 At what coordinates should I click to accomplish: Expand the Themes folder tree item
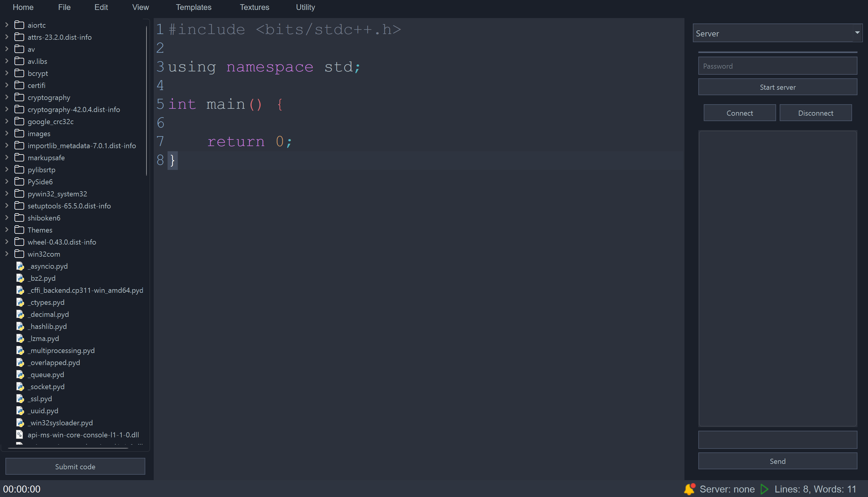(x=6, y=230)
